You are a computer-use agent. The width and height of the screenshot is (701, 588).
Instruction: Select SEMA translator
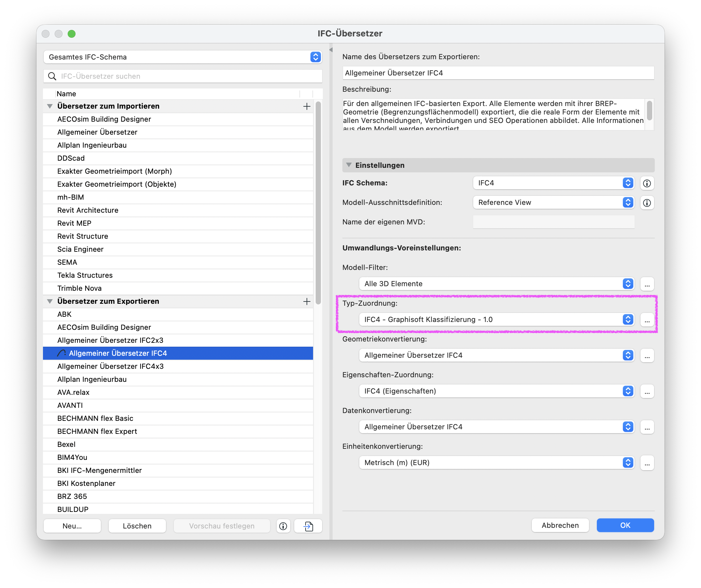pos(178,262)
